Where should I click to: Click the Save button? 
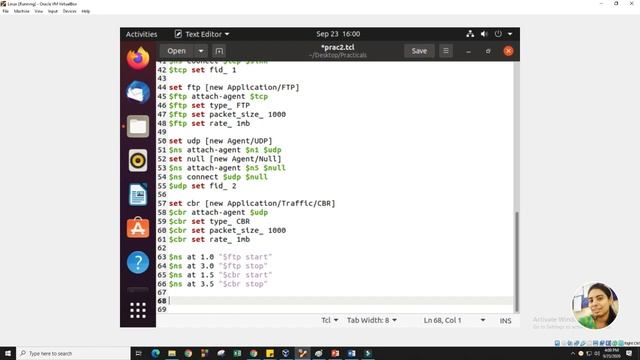419,51
